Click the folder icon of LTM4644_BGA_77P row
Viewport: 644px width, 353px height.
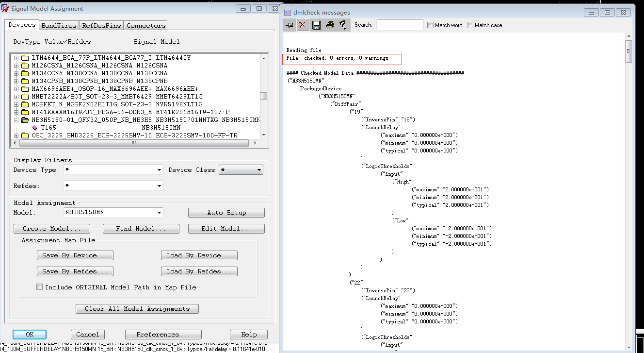click(25, 58)
